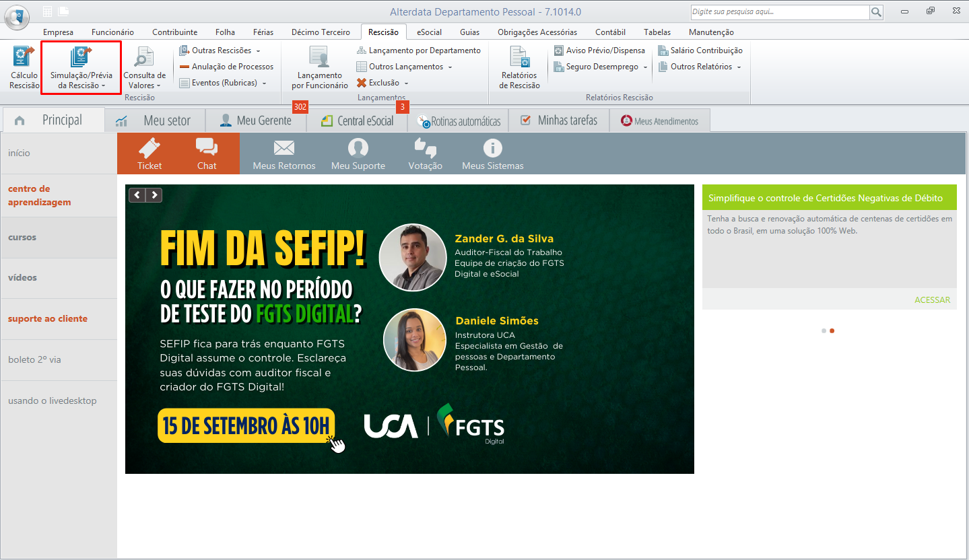Screen dimensions: 969x560
Task: Open the Contribuinte ribbon tab
Action: coord(174,32)
